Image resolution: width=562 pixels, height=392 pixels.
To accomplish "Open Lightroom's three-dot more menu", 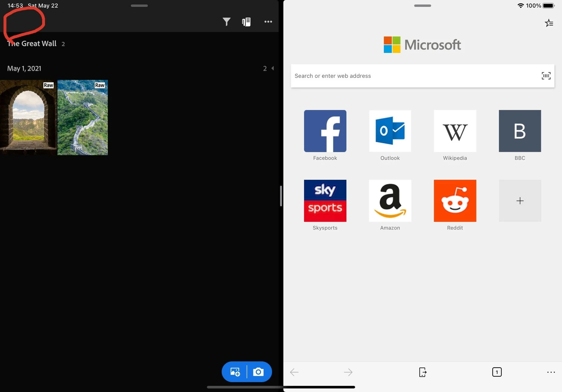I will click(268, 22).
